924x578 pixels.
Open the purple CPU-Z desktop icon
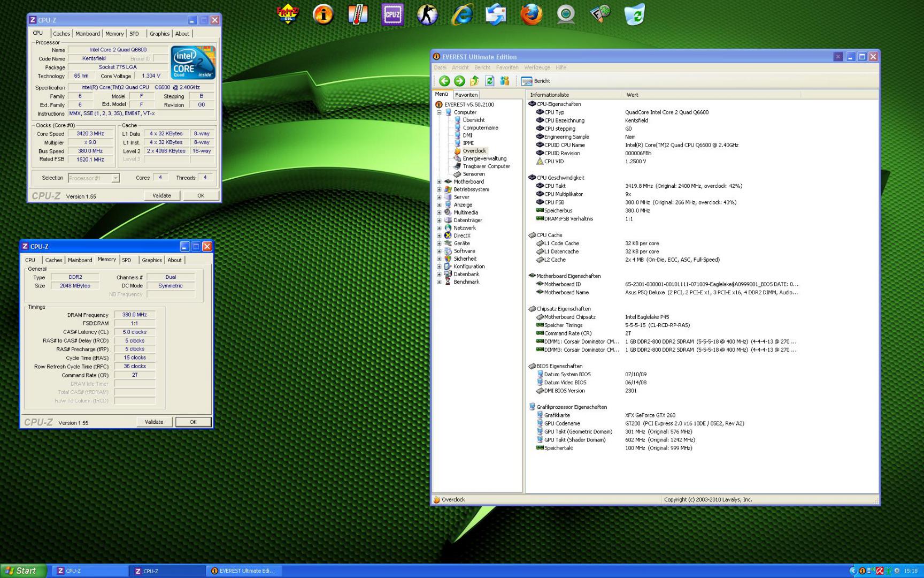pyautogui.click(x=392, y=15)
